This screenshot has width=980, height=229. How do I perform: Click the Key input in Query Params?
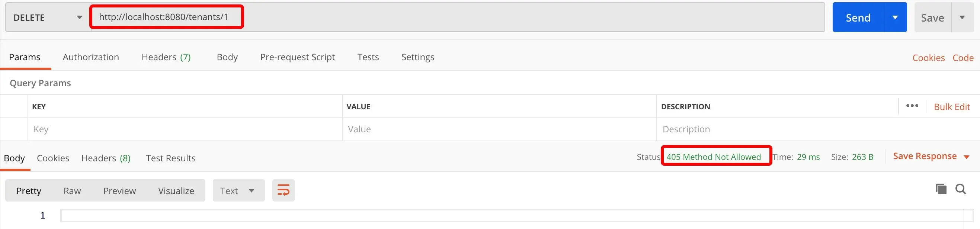click(x=185, y=129)
